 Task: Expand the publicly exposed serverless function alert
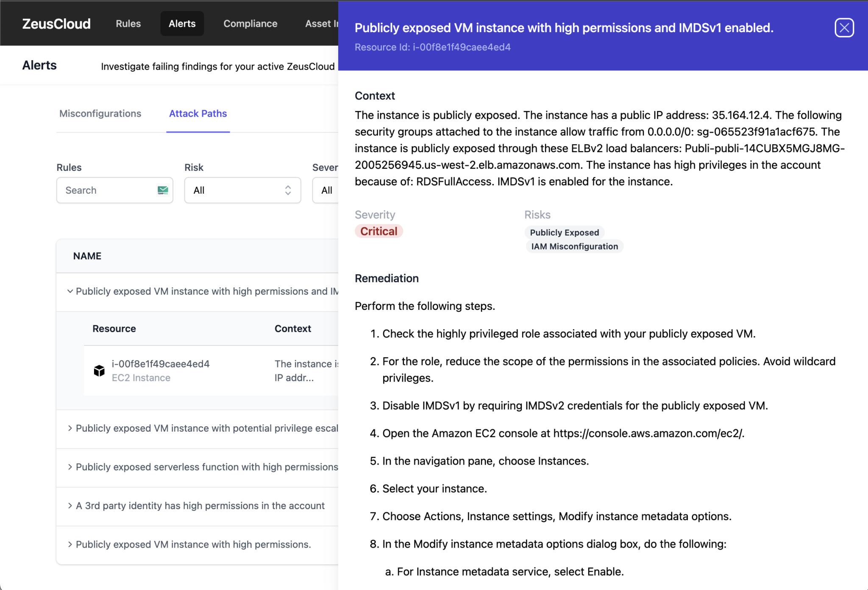(70, 467)
